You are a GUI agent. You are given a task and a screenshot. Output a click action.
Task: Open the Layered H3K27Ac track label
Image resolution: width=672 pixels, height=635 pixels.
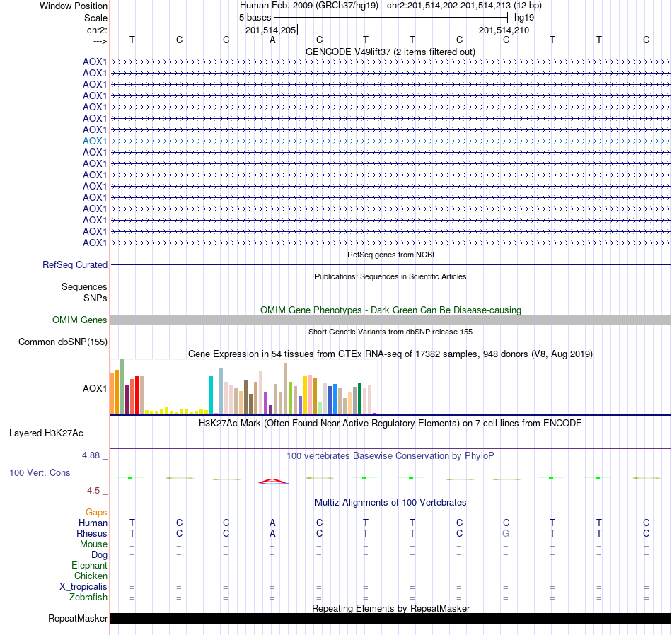(x=46, y=433)
